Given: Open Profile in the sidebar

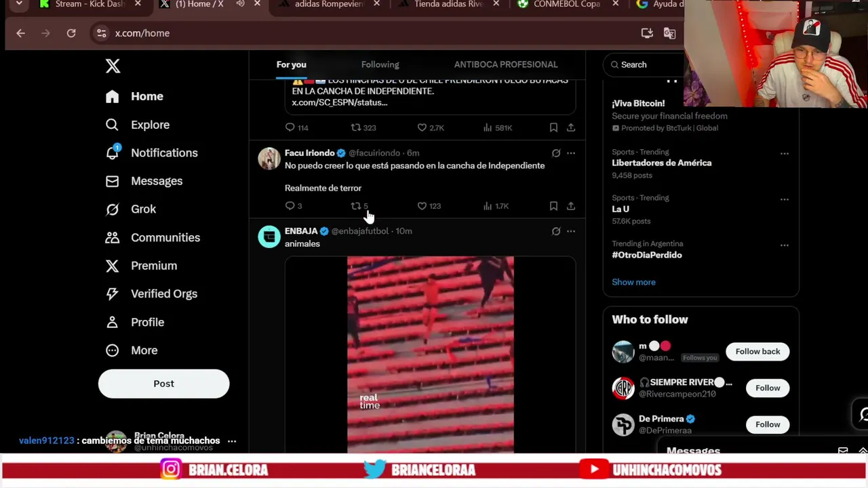Looking at the screenshot, I should point(135,322).
